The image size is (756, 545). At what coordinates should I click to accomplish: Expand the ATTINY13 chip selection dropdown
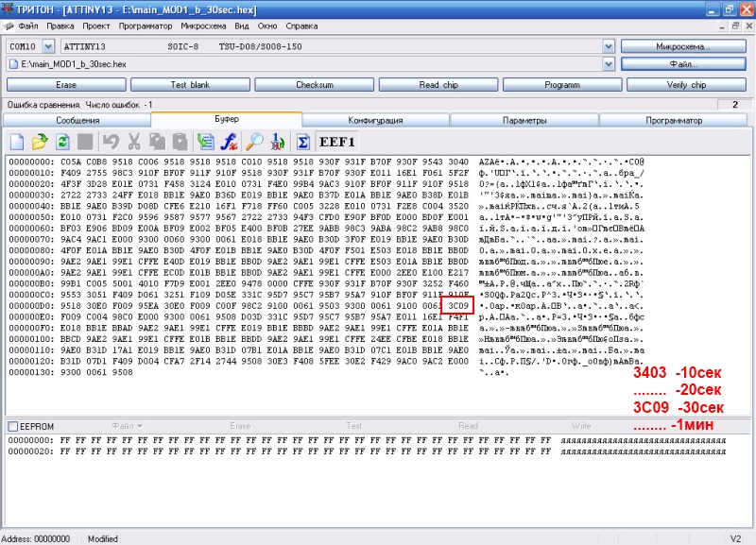[609, 45]
